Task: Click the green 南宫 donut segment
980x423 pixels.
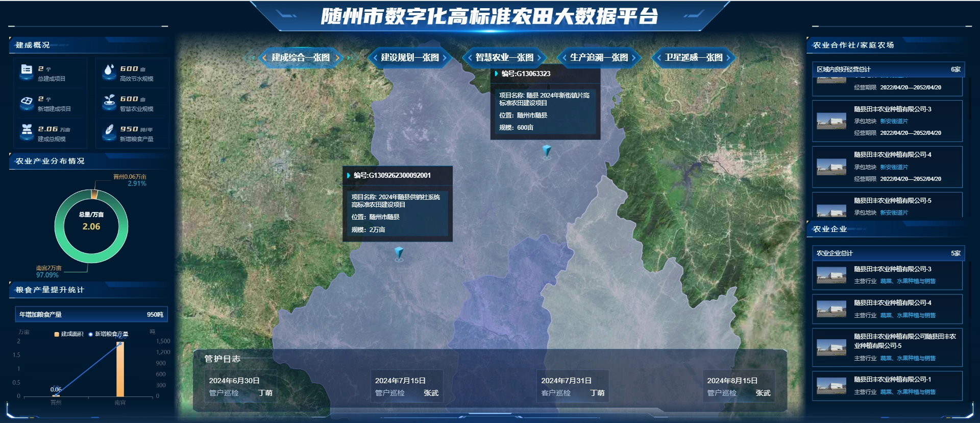Action: (x=91, y=260)
